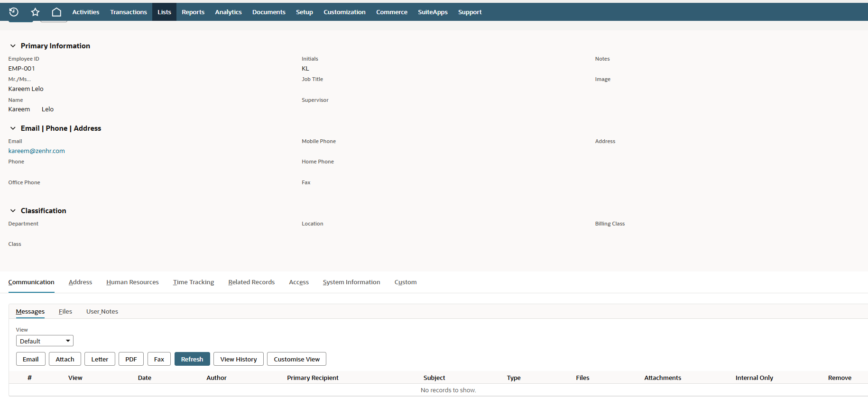The width and height of the screenshot is (868, 397).
Task: Go to the Home icon
Action: [x=56, y=12]
